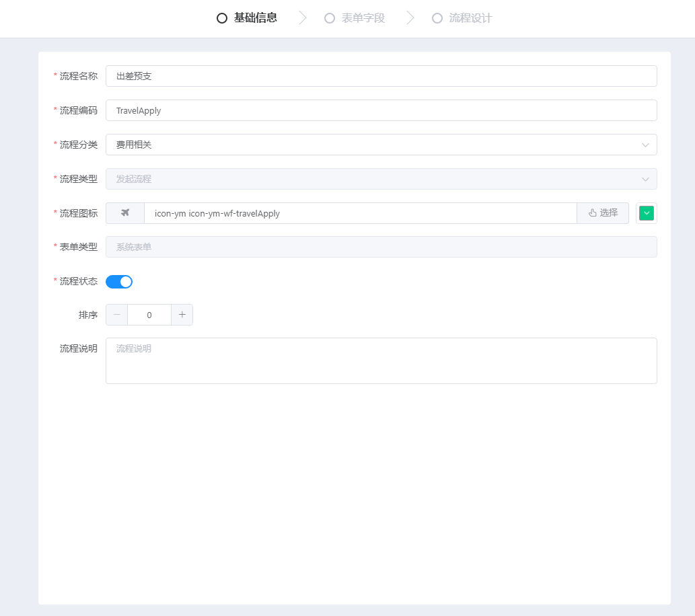Screen dimensions: 695x616
Task: Click the 排序 number input showing 0
Action: tap(149, 315)
